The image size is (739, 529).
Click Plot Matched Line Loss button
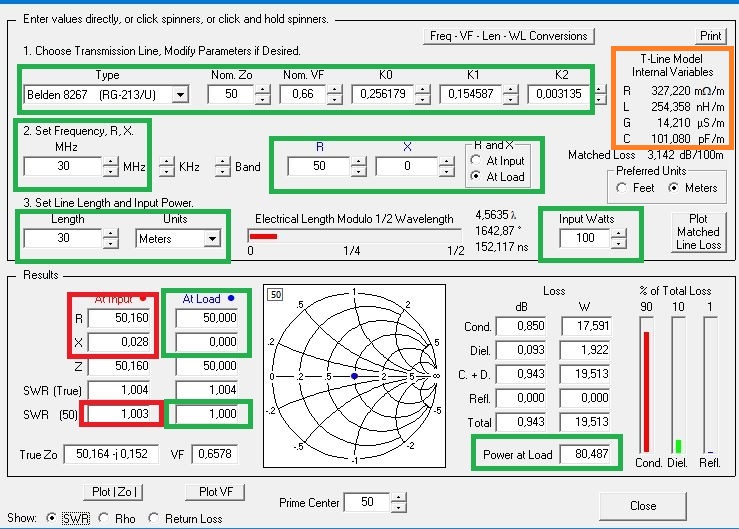coord(698,232)
